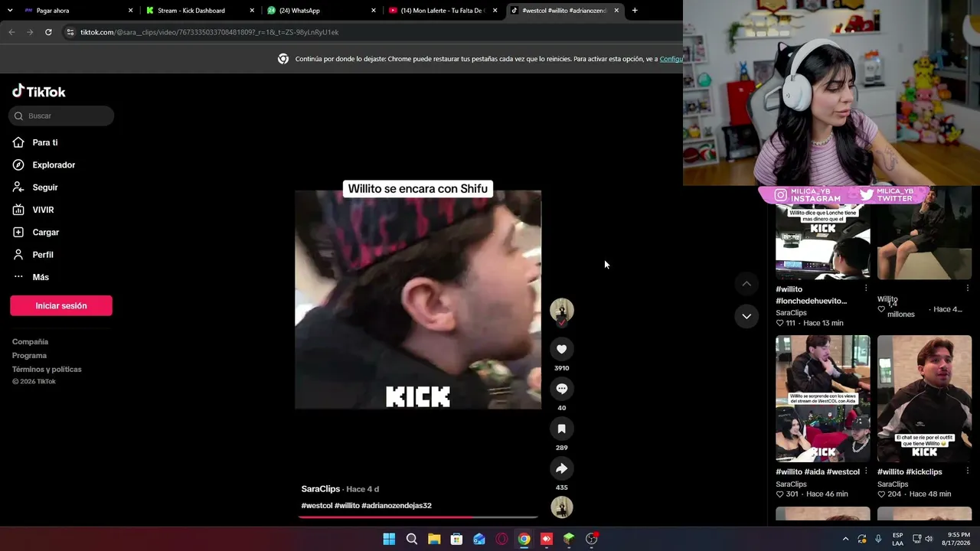The height and width of the screenshot is (551, 980).
Task: Click the tiktok.com address bar URL
Action: (209, 32)
